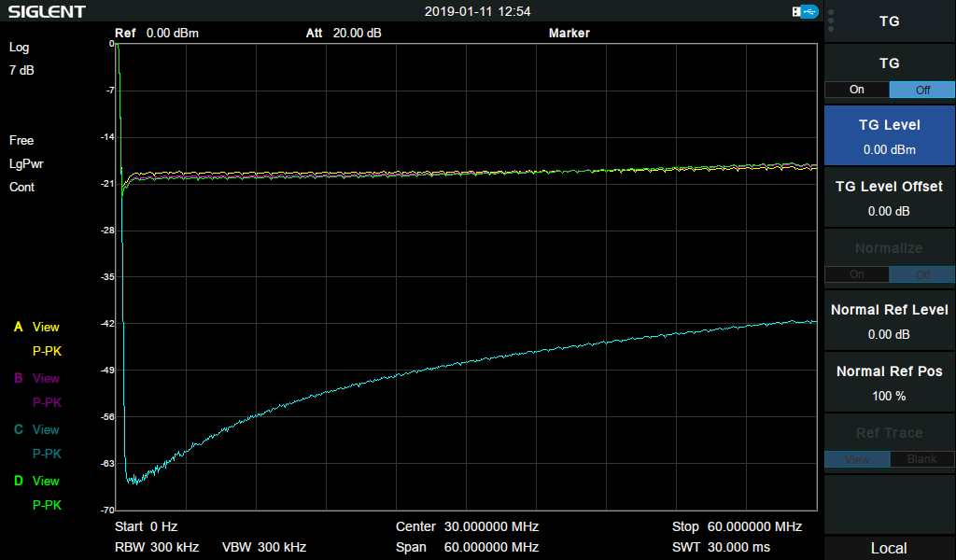Click the SIGLENT logo
Viewport: 956px width, 560px height.
click(47, 11)
